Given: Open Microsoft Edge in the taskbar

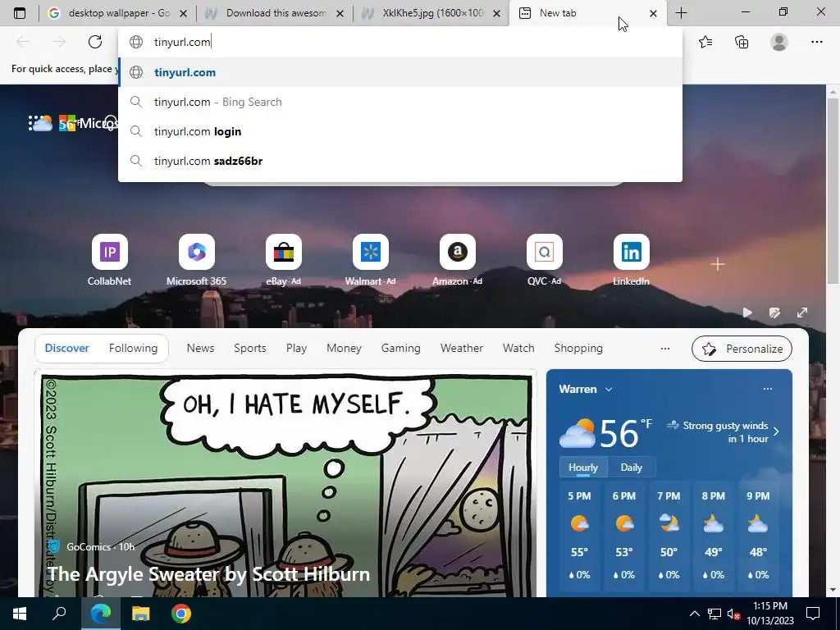Looking at the screenshot, I should tap(100, 614).
